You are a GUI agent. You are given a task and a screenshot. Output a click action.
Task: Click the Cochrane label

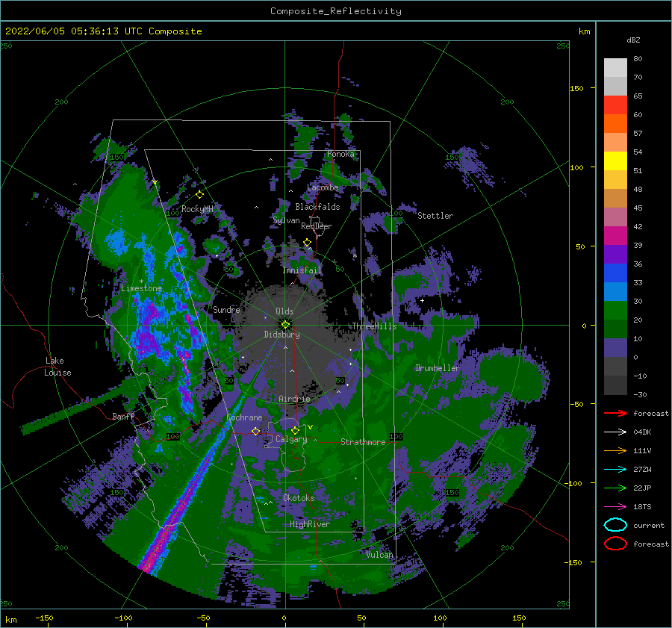(x=244, y=417)
